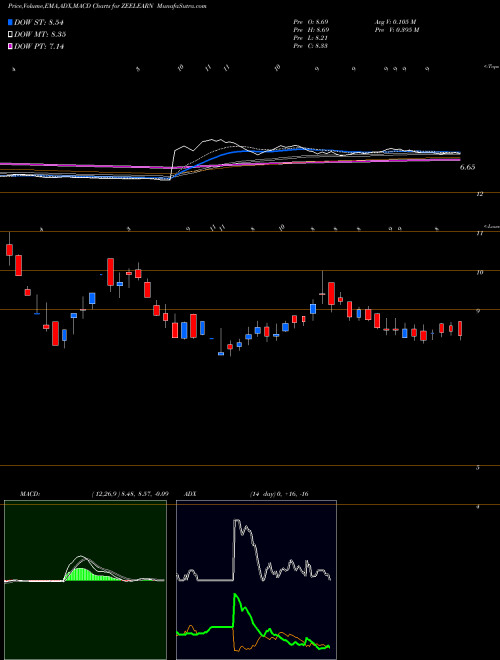The width and height of the screenshot is (500, 660).
Task: Click the 'Avg V: 0.105 M' value
Action: pyautogui.click(x=394, y=21)
